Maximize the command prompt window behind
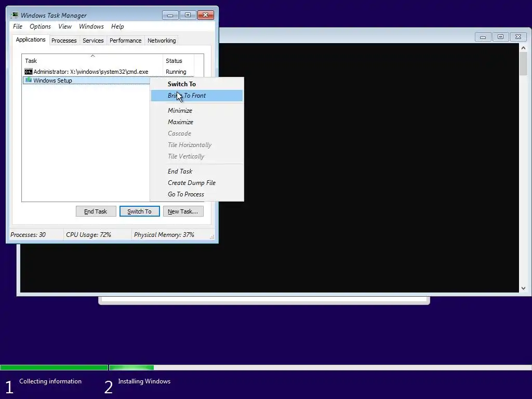This screenshot has height=399, width=532. 500,37
